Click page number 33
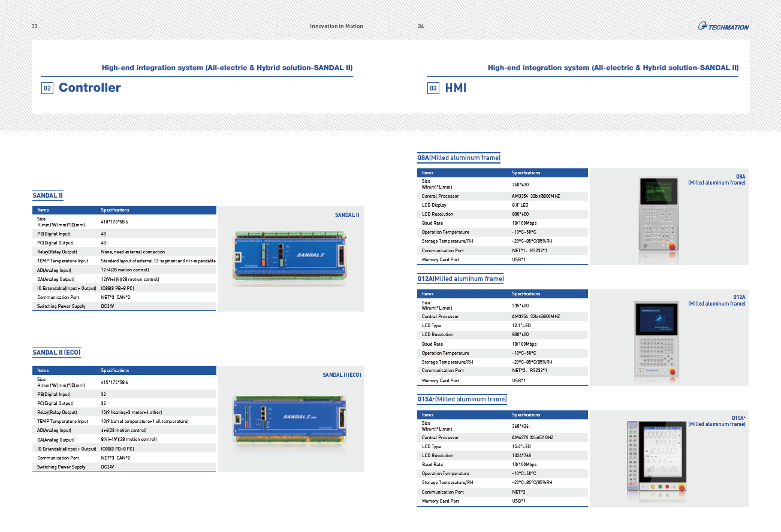 coord(35,26)
